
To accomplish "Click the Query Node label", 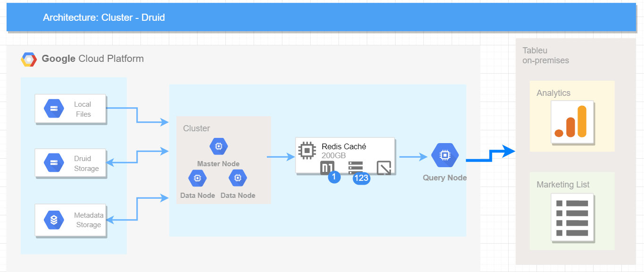I will [x=445, y=178].
